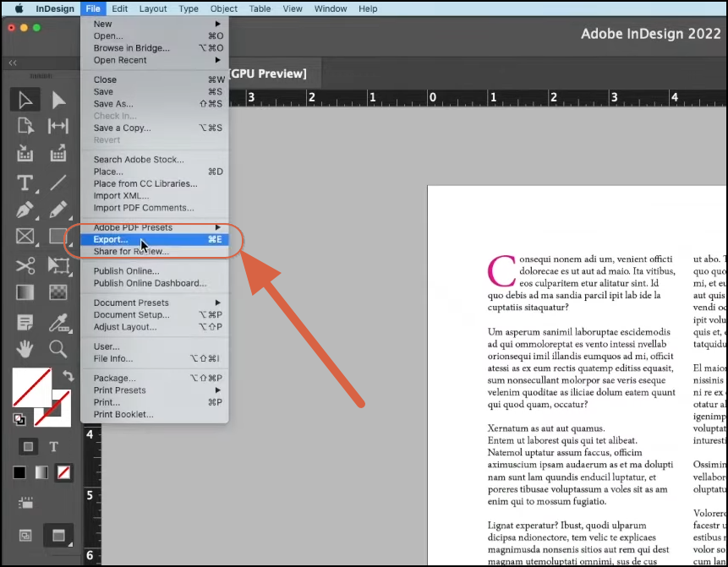Activate the Pen tool

tap(25, 208)
